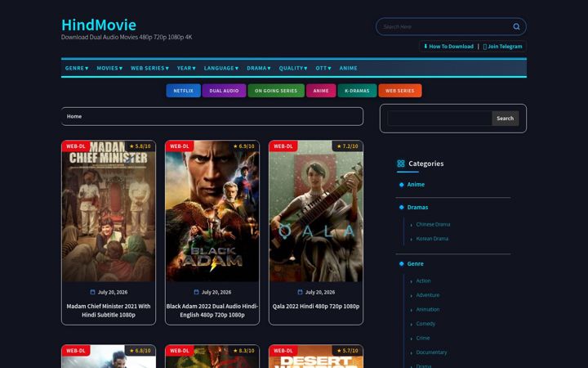The width and height of the screenshot is (588, 368).
Task: Click calendar icon under Qala poster
Action: point(300,292)
